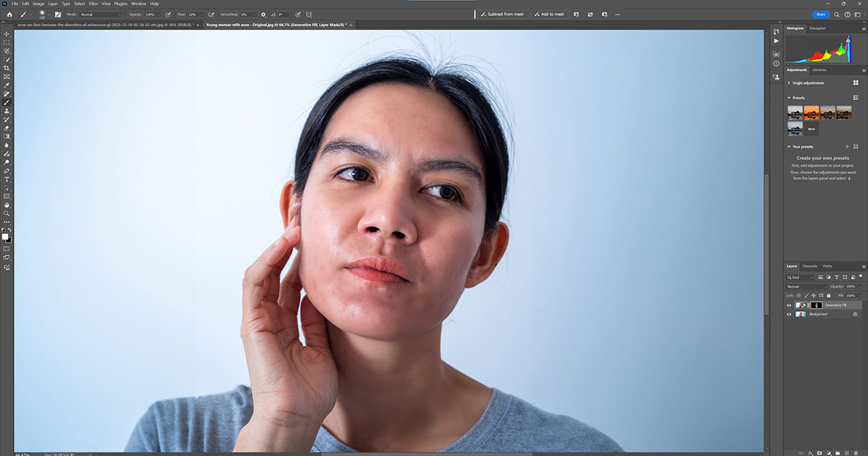868x456 pixels.
Task: Click the Generative Fill layer mask thumbnail
Action: point(817,305)
